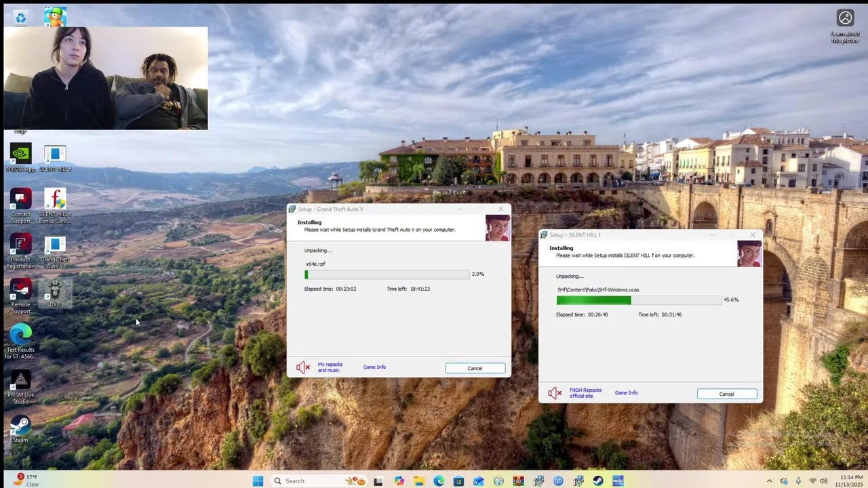Select the PRISM Live Studio desktop icon
The height and width of the screenshot is (488, 868).
[20, 388]
